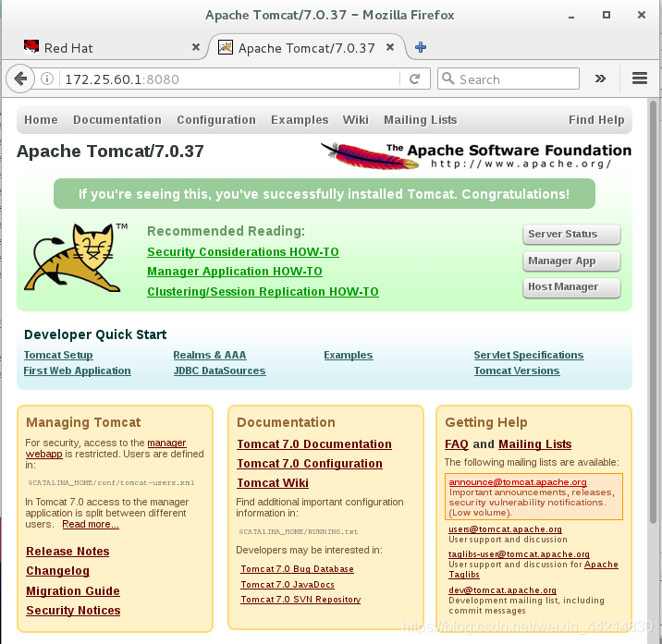662x644 pixels.
Task: Select the Apache Tomcat/7.0.37 tab
Action: [307, 48]
